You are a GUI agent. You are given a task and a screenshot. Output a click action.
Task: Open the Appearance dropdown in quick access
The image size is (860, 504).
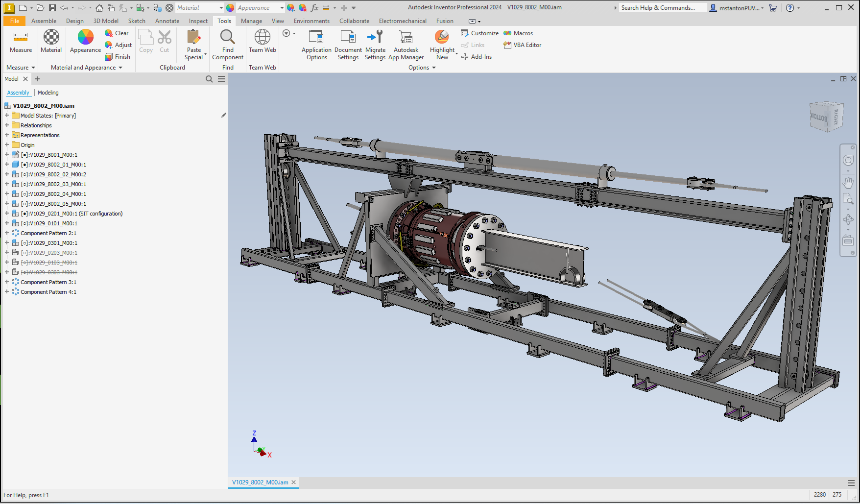point(282,8)
